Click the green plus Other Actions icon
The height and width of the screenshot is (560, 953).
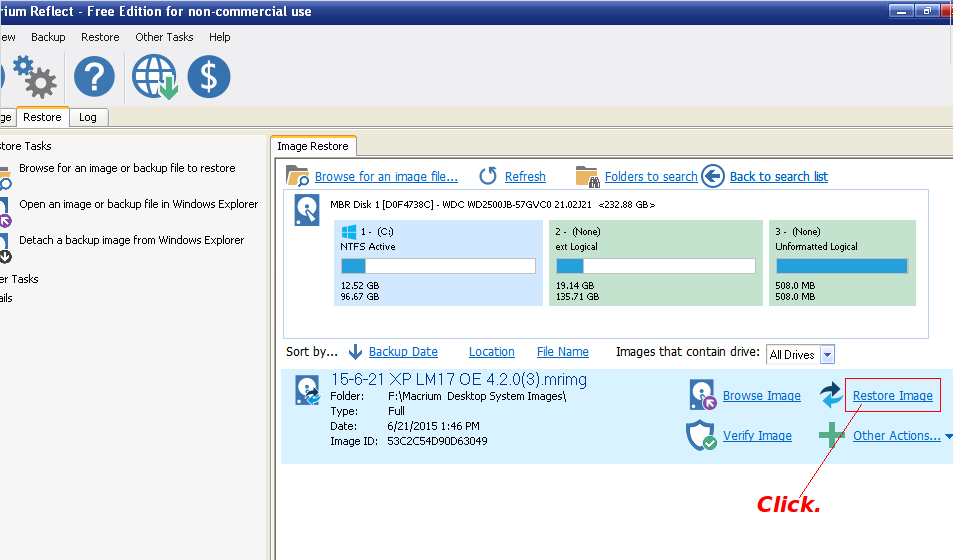coord(831,436)
